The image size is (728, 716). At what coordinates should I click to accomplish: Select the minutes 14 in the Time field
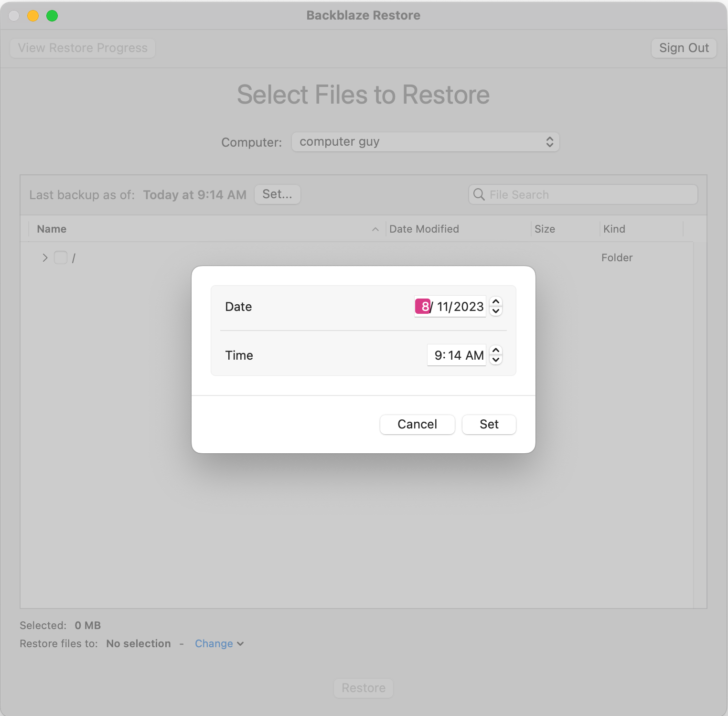coord(454,355)
